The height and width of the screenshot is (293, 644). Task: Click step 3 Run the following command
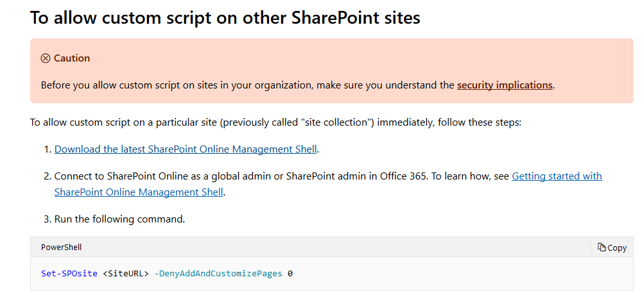119,219
